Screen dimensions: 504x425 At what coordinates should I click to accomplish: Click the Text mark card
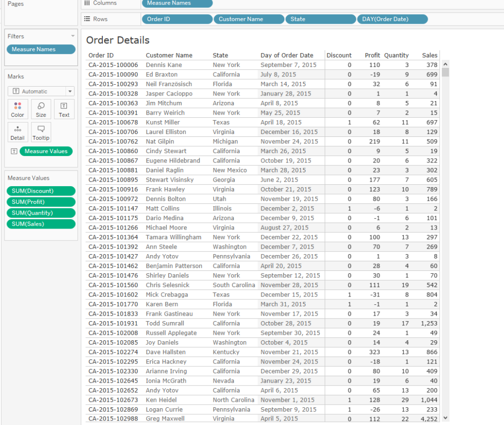coord(64,109)
